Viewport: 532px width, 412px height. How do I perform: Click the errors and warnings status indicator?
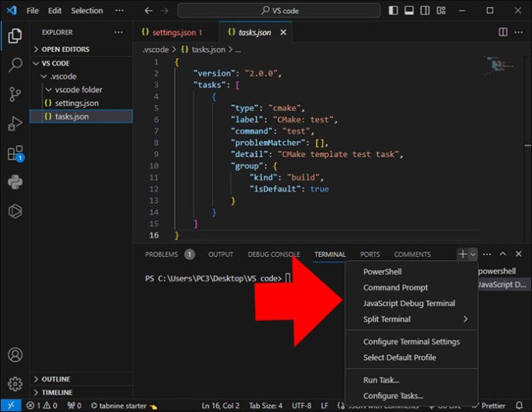tap(42, 406)
